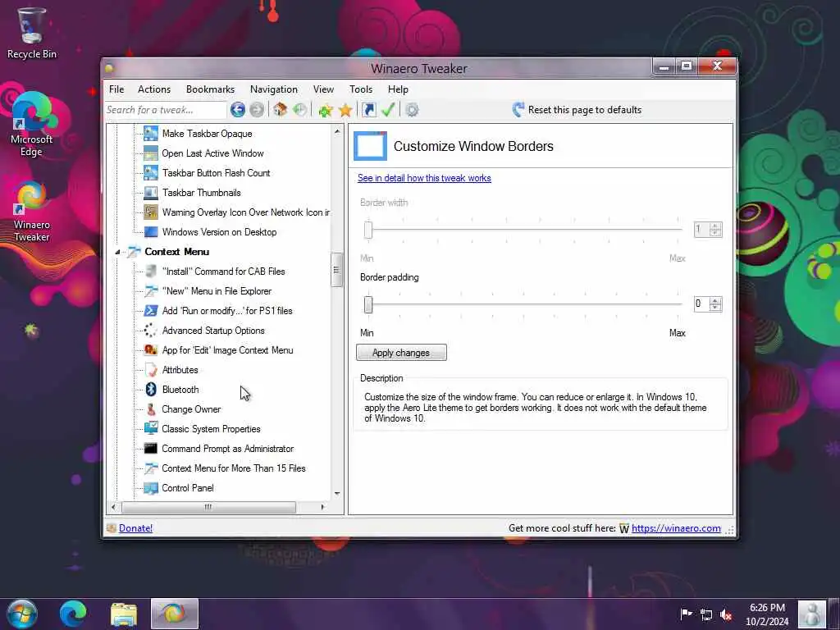Select "New" Menu in File Explorer

[217, 291]
